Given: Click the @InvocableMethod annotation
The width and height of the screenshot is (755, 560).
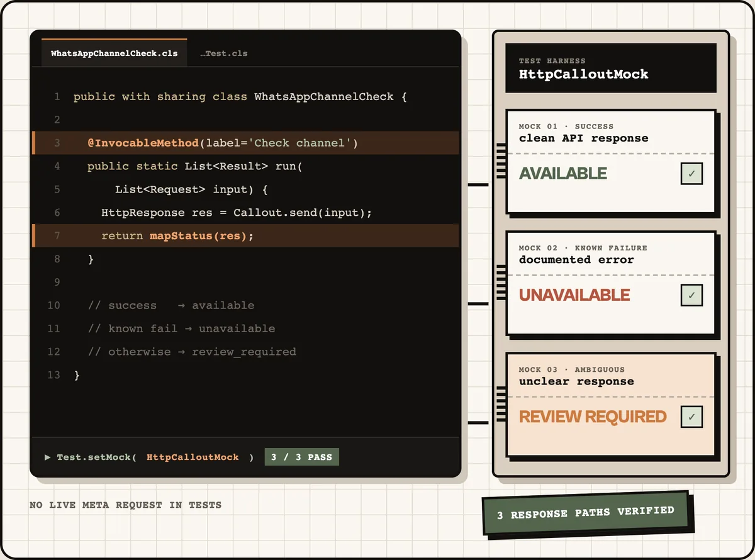Looking at the screenshot, I should (x=143, y=143).
